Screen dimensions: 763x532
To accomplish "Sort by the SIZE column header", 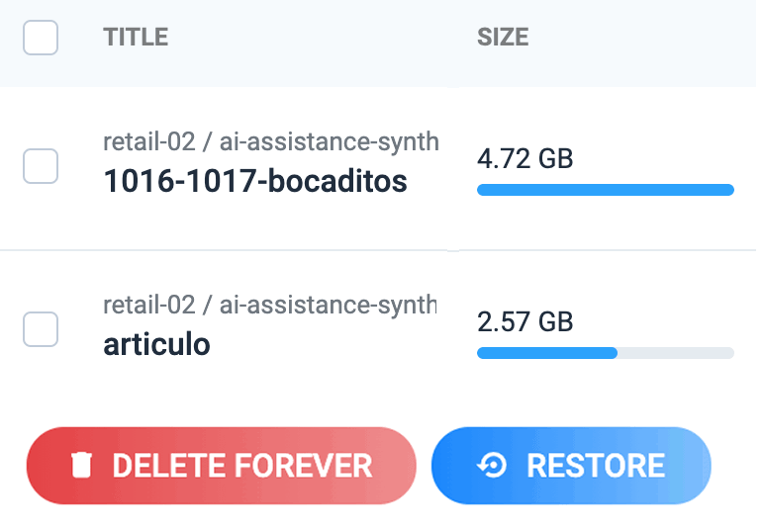I will click(x=503, y=37).
